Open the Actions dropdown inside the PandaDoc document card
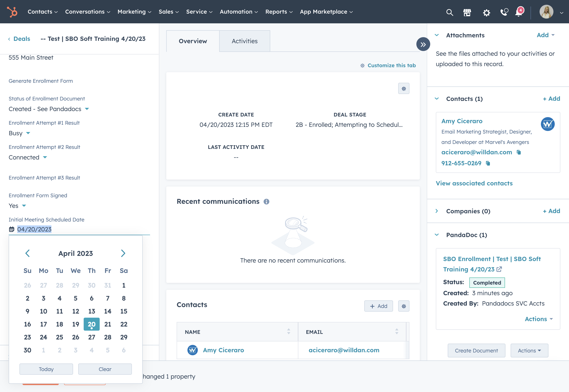This screenshot has width=569, height=392. tap(539, 319)
